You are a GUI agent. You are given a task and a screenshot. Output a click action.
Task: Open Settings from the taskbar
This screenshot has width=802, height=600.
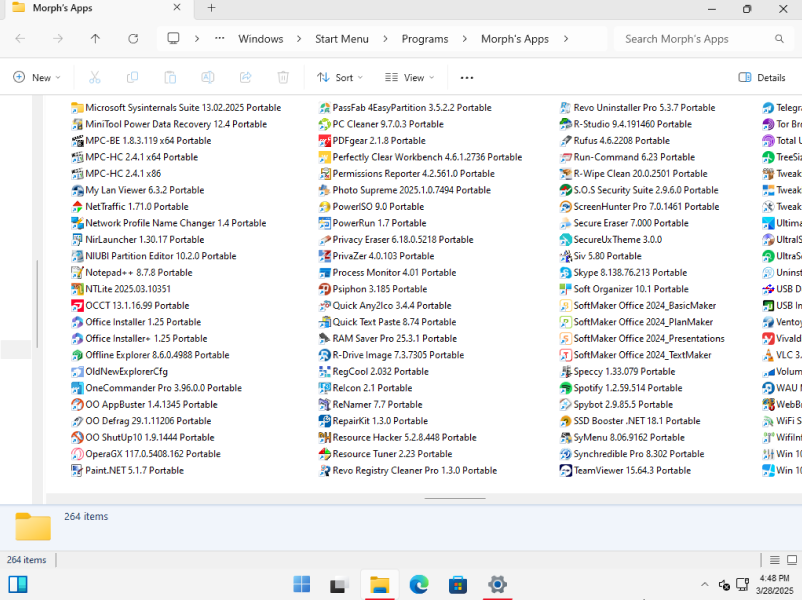tap(497, 584)
